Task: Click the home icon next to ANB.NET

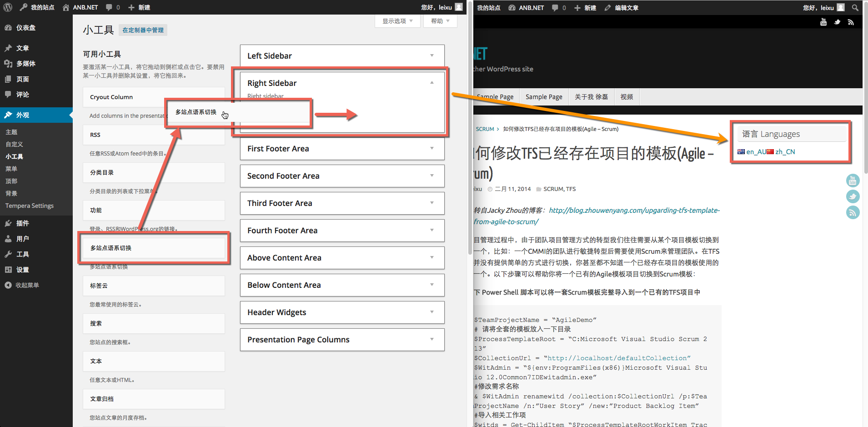Action: [x=66, y=7]
